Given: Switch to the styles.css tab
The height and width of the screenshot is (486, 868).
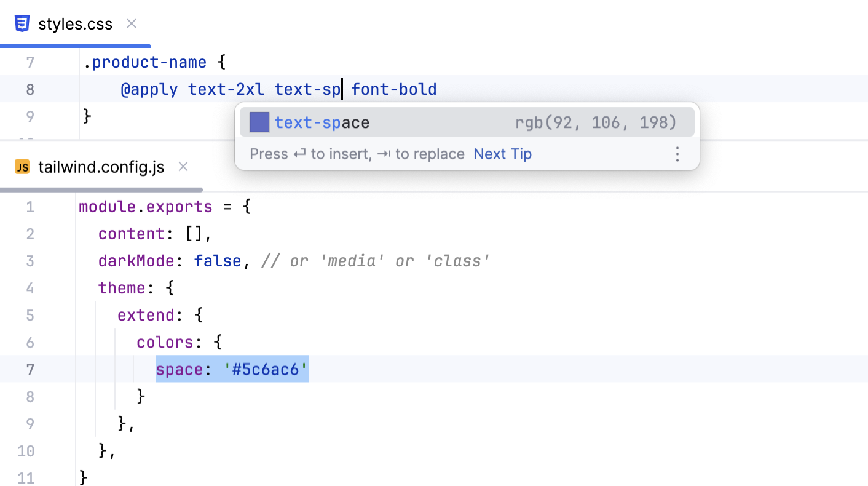Looking at the screenshot, I should [75, 23].
